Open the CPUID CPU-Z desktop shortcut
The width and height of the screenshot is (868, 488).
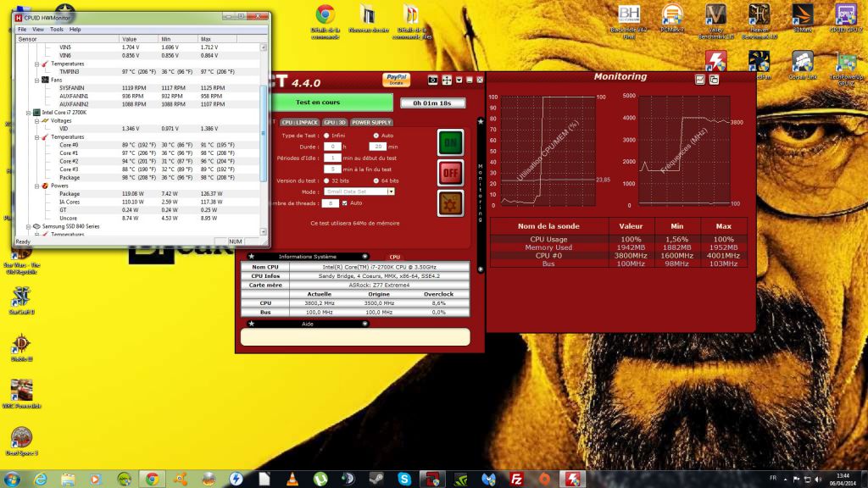846,19
